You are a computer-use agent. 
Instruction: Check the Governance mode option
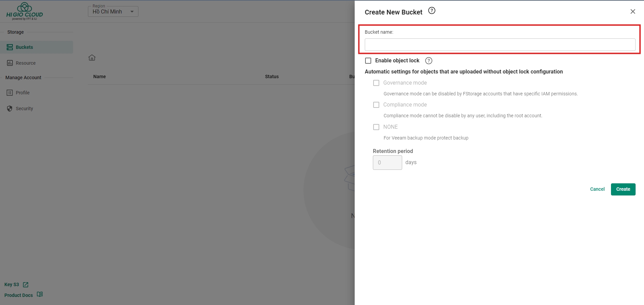376,83
